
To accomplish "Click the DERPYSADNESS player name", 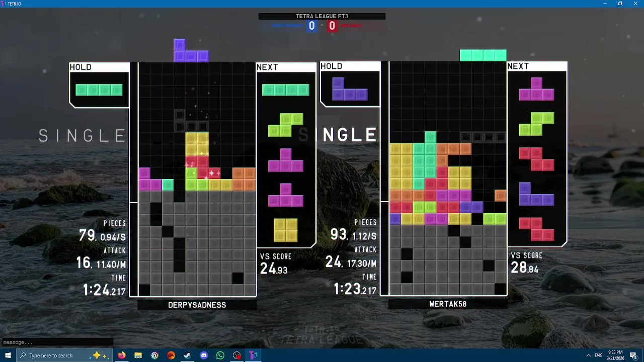I will [x=197, y=305].
